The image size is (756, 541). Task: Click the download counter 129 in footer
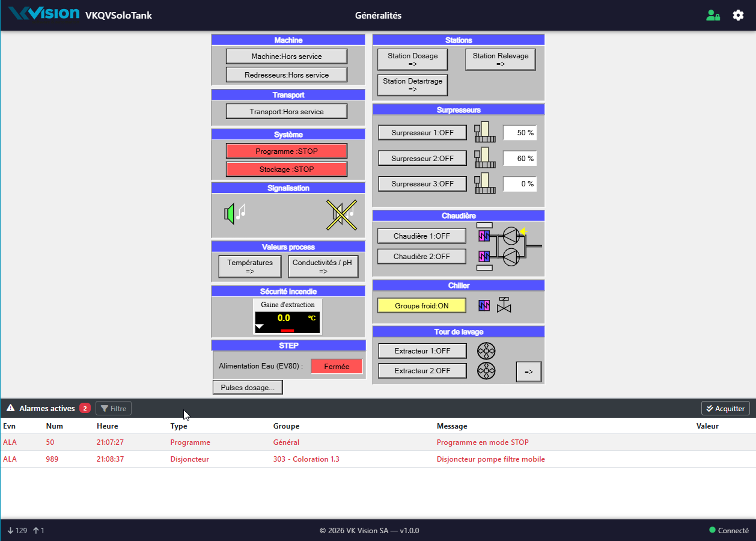tap(17, 530)
